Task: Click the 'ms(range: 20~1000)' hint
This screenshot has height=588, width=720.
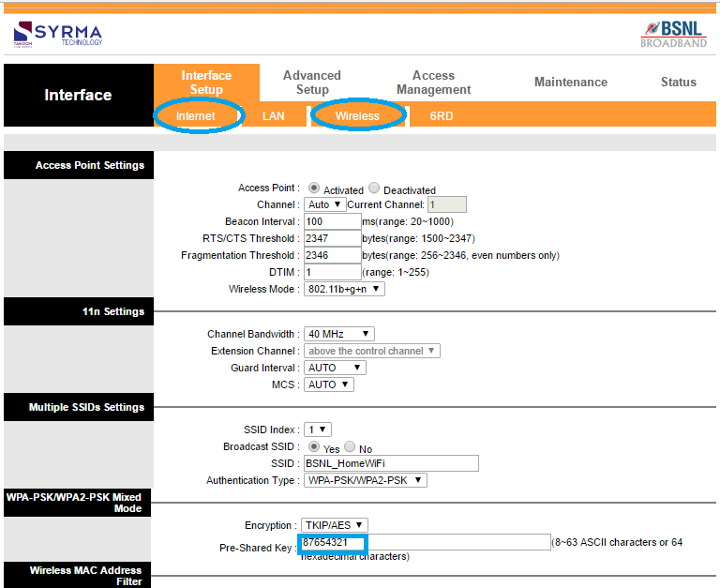Action: pyautogui.click(x=408, y=221)
